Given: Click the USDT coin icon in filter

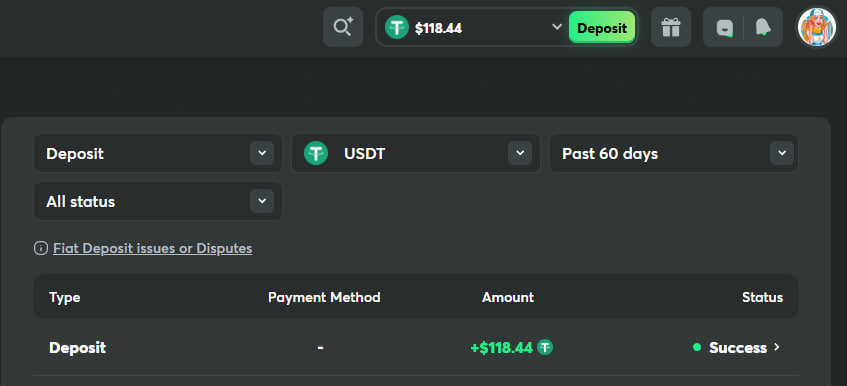Looking at the screenshot, I should click(x=316, y=153).
